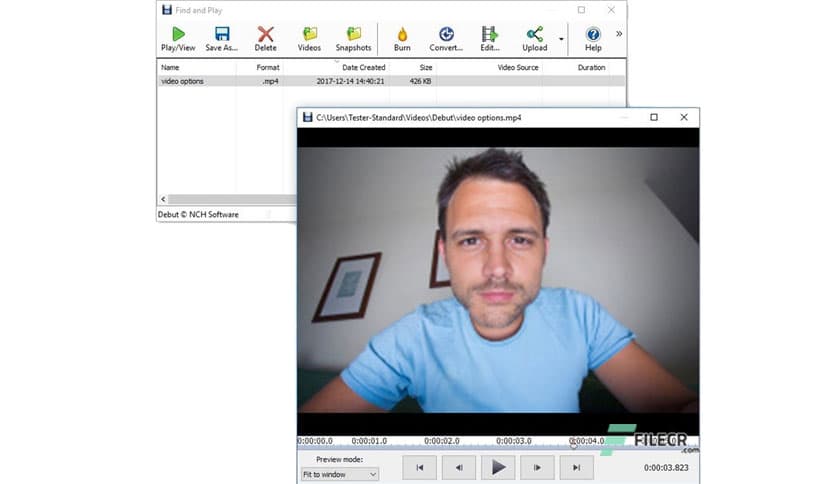The image size is (836, 484).
Task: Jump to start of video
Action: point(421,467)
